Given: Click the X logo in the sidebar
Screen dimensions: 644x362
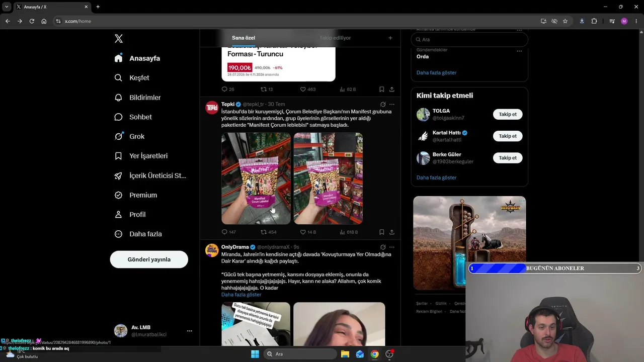Looking at the screenshot, I should pos(119,39).
